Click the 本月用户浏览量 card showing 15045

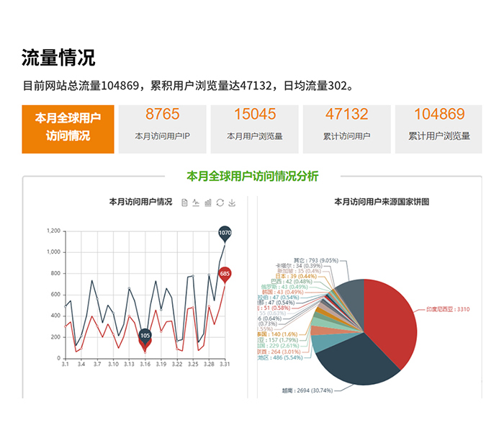[x=255, y=129]
